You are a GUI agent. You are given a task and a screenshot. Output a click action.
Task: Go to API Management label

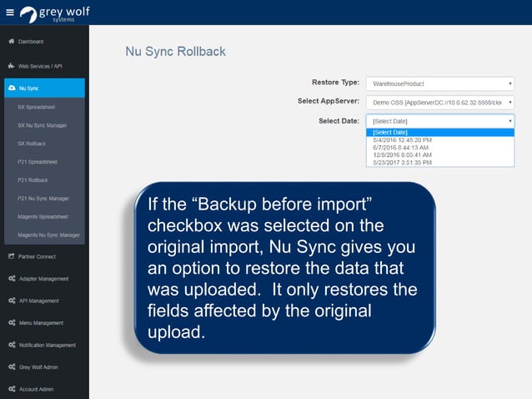pos(39,301)
